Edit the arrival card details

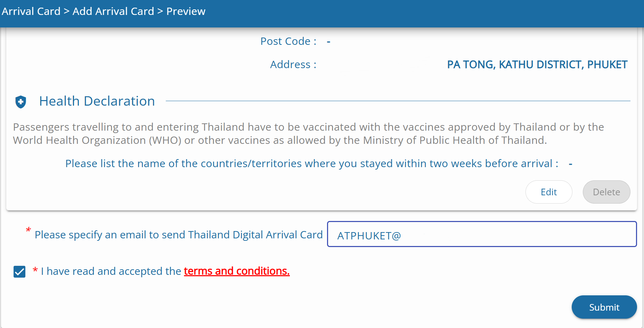tap(549, 192)
